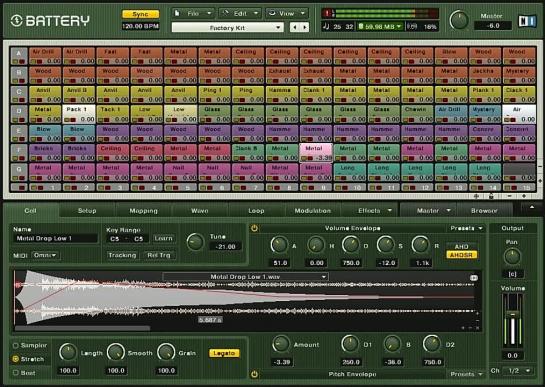
Task: Open the Factory Kit selector dropdown
Action: (228, 27)
